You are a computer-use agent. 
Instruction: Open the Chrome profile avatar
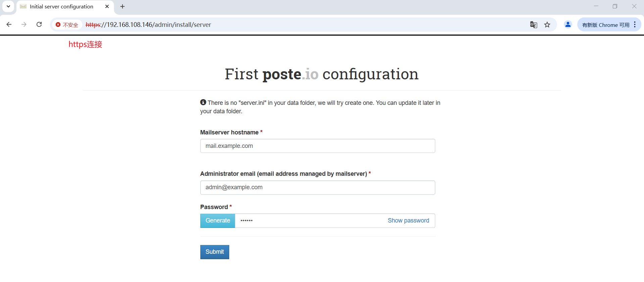click(568, 25)
